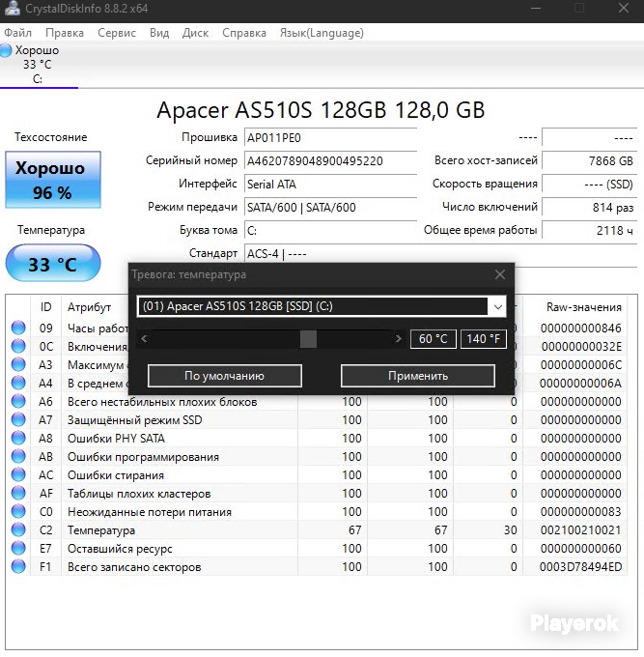Click the Интерфейс field Serial ATA

330,184
